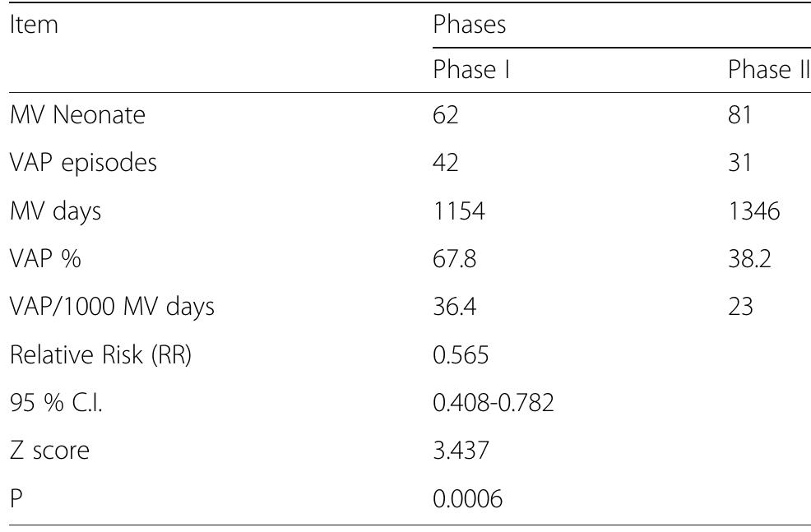Click the value 62 in MV Neonate row
This screenshot has width=811, height=532.
[445, 114]
